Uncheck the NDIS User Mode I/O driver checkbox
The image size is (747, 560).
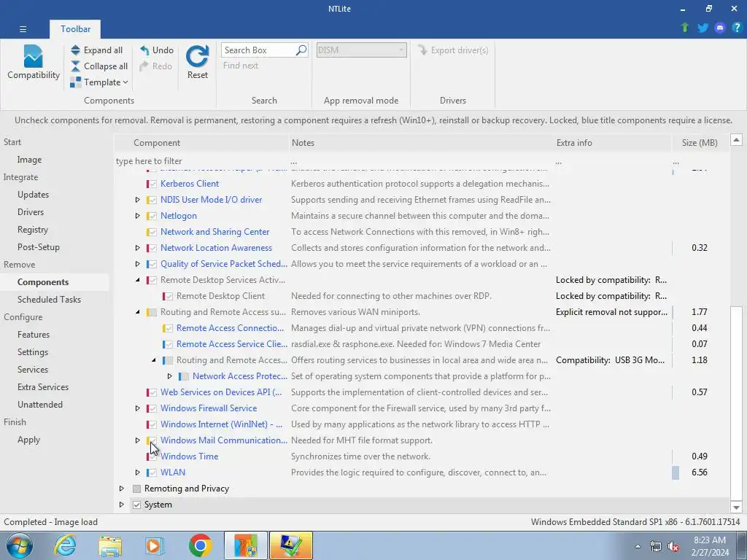tap(152, 200)
